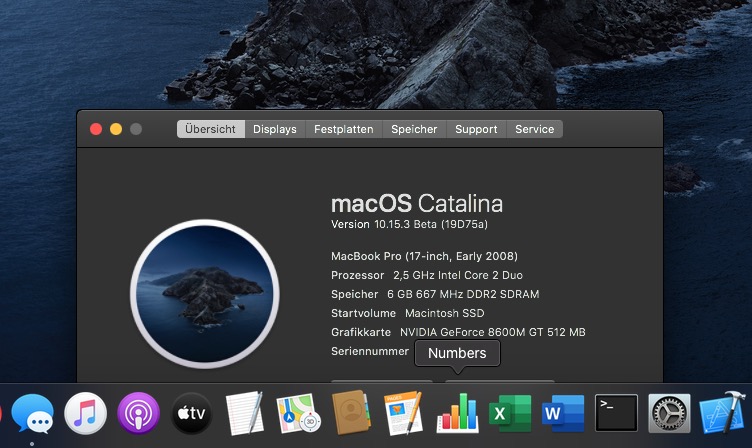Viewport: 752px width, 448px height.
Task: Open Maps app icon
Action: tap(298, 413)
